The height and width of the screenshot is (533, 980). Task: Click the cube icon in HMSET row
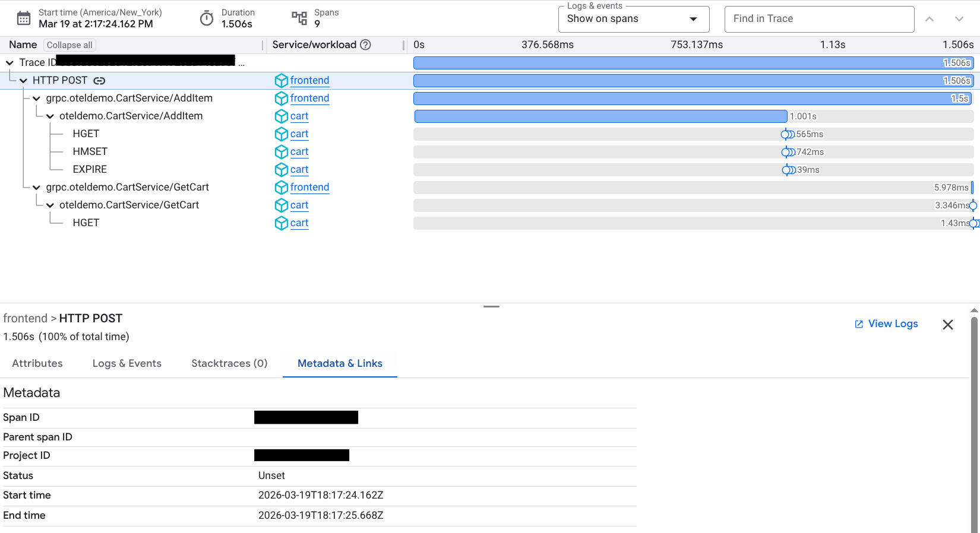(x=281, y=152)
